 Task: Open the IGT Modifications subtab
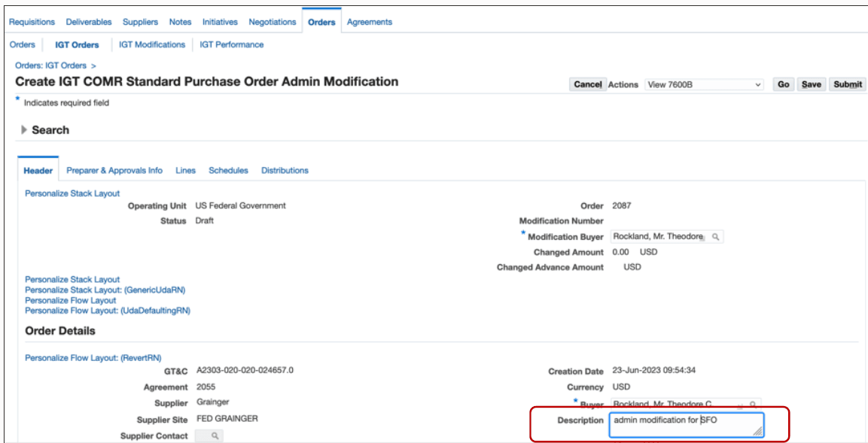coord(152,45)
